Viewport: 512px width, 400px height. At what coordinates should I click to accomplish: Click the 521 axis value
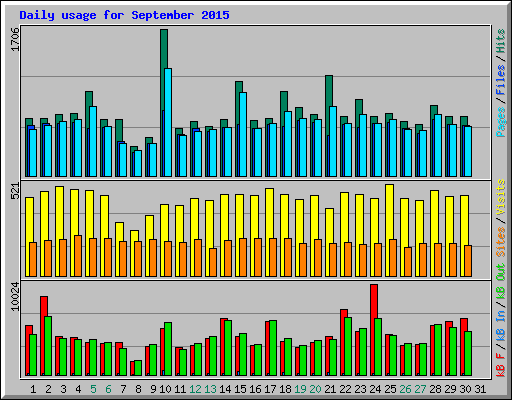tap(15, 191)
